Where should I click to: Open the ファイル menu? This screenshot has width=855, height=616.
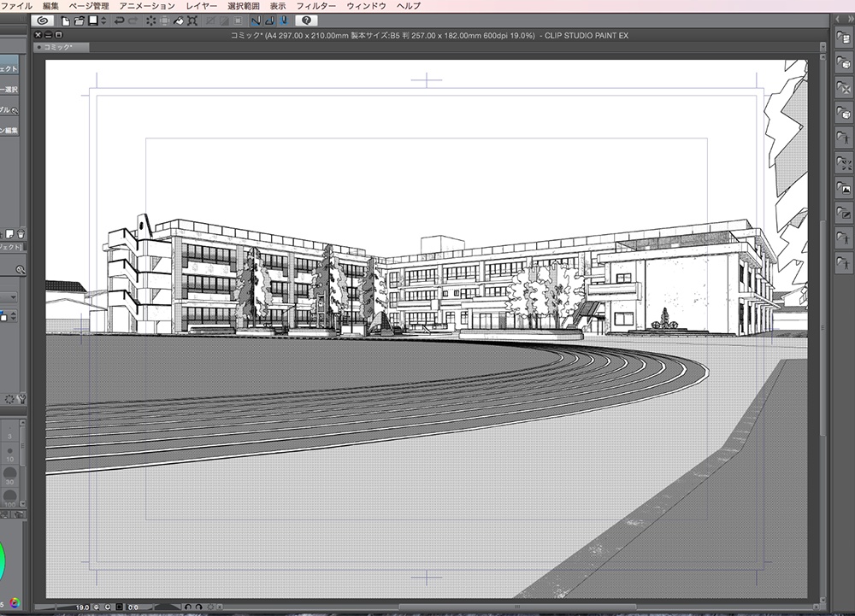click(x=17, y=5)
